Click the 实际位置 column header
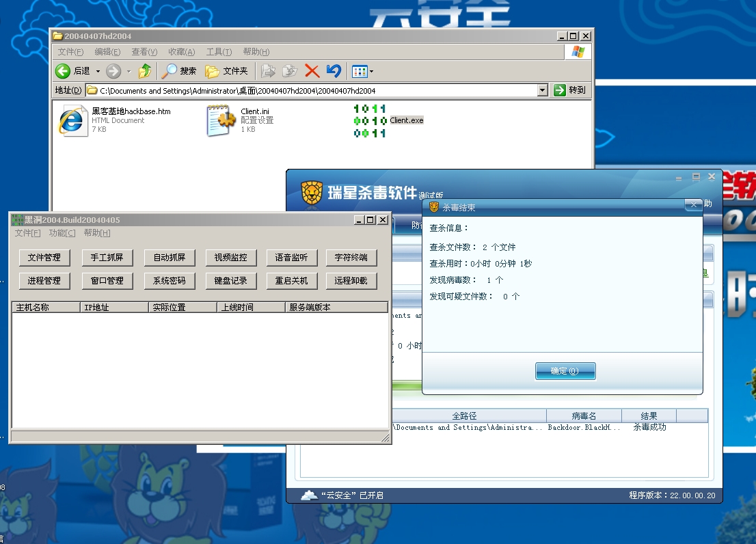Image resolution: width=756 pixels, height=544 pixels. tap(183, 307)
